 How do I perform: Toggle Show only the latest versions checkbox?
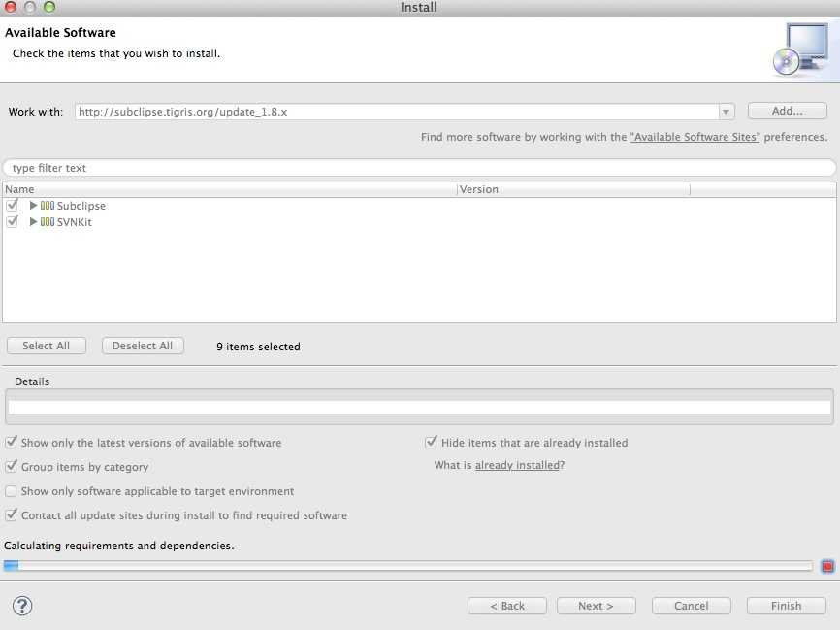pyautogui.click(x=11, y=443)
